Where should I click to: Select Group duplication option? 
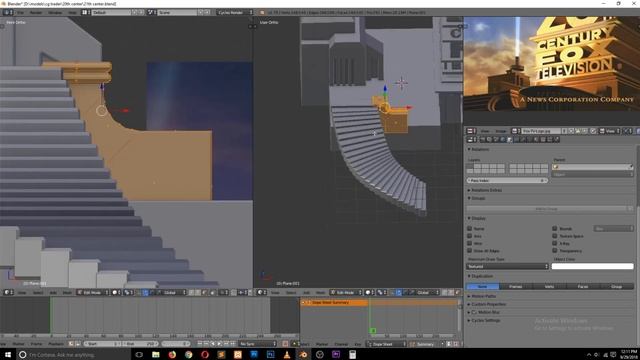click(617, 287)
